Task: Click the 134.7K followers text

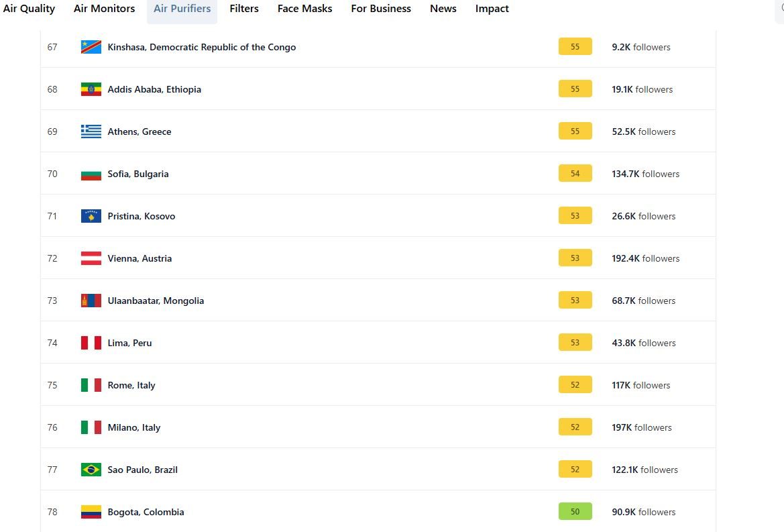Action: coord(645,174)
